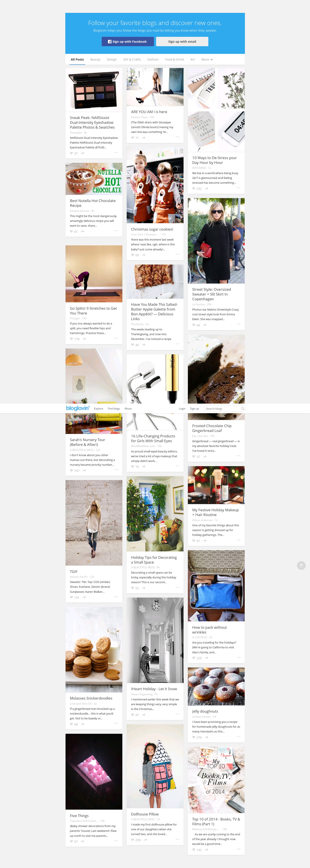Open more options on 10 Ways to De-Stress post

(x=239, y=188)
